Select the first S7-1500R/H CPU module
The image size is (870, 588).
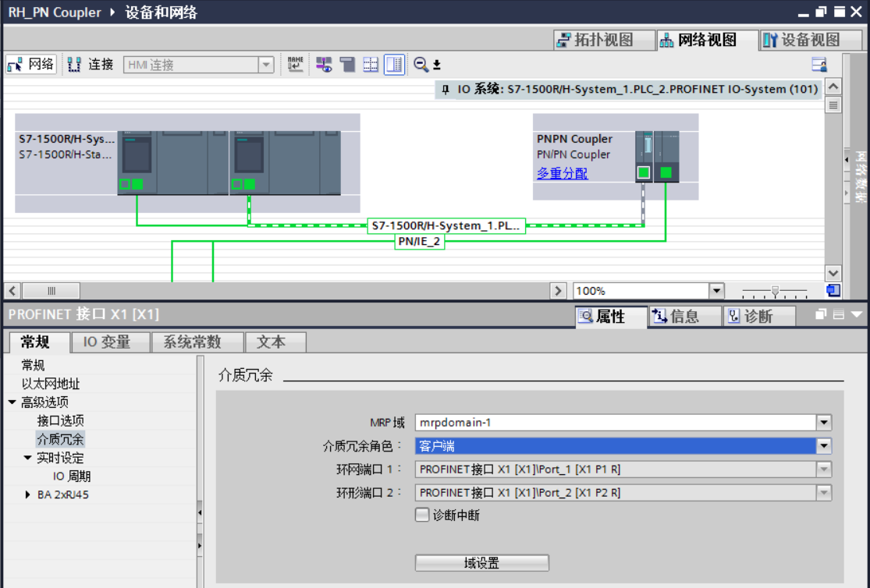172,162
